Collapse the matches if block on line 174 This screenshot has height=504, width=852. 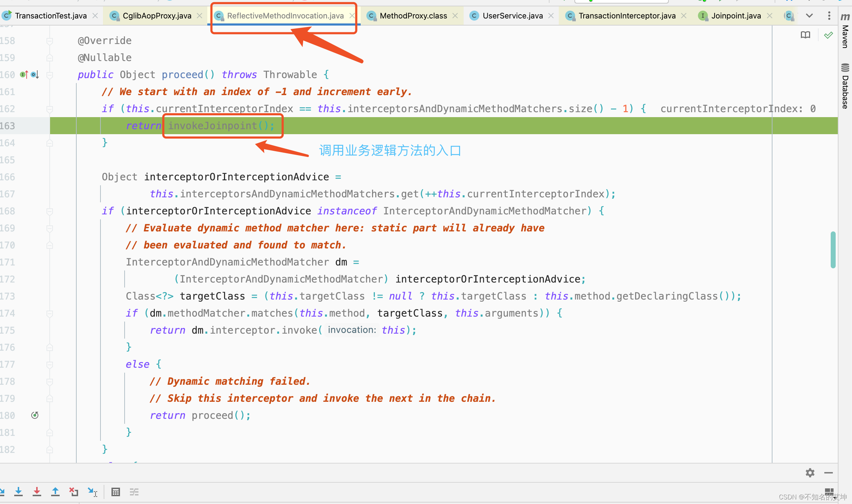[x=50, y=313]
